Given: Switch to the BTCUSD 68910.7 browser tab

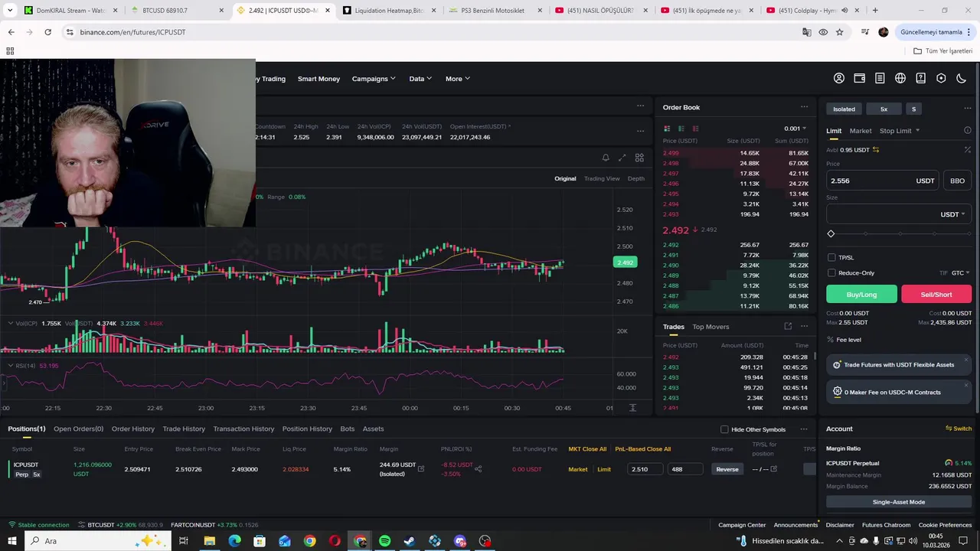Looking at the screenshot, I should [x=175, y=11].
